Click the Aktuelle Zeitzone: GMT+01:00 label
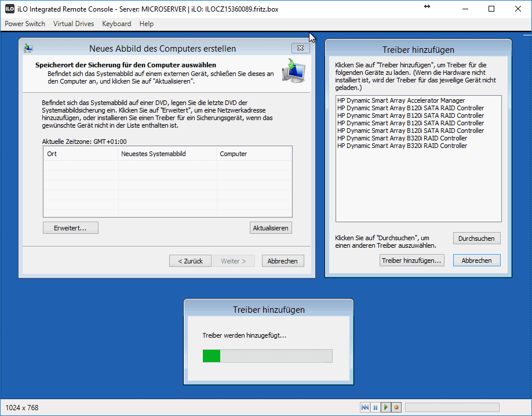The width and height of the screenshot is (532, 416). click(x=84, y=142)
